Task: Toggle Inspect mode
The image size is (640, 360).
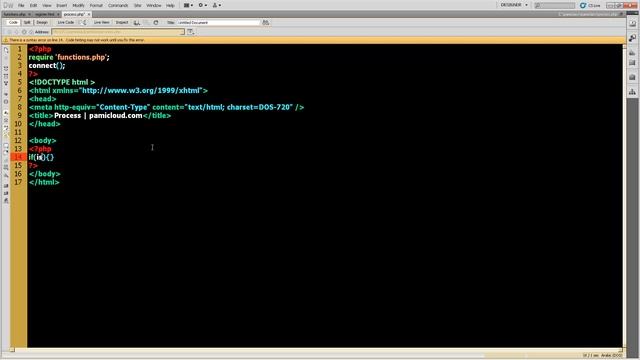Action: [122, 22]
